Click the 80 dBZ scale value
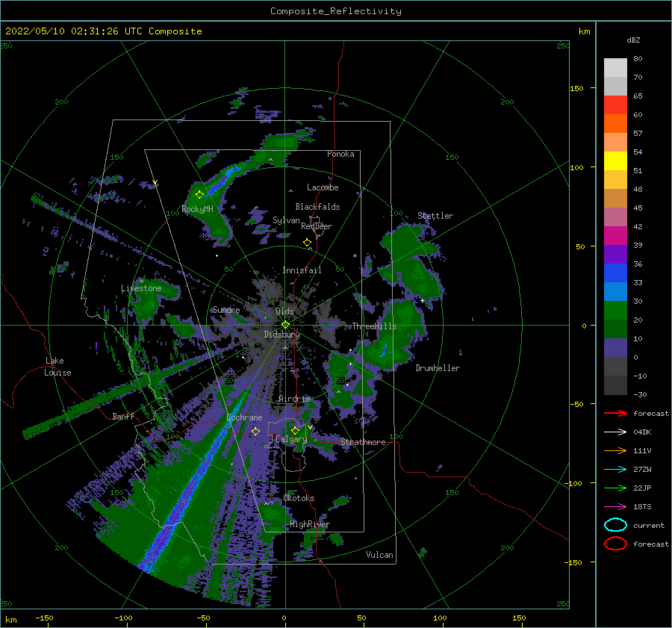This screenshot has width=672, height=628. pyautogui.click(x=638, y=58)
